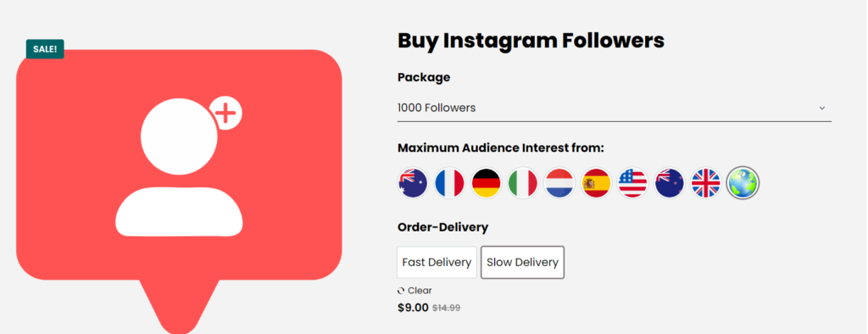This screenshot has width=868, height=334.
Task: Click the Package dropdown chevron arrow
Action: [822, 108]
